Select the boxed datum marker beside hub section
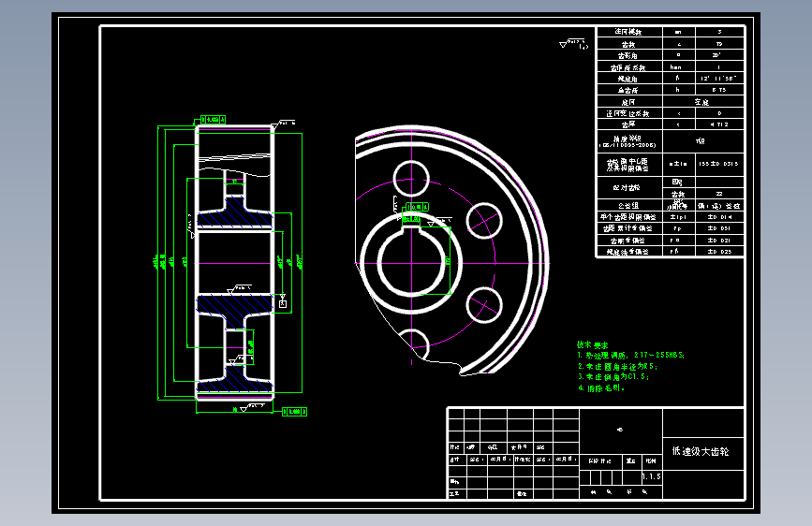Image resolution: width=812 pixels, height=526 pixels. coord(282,304)
